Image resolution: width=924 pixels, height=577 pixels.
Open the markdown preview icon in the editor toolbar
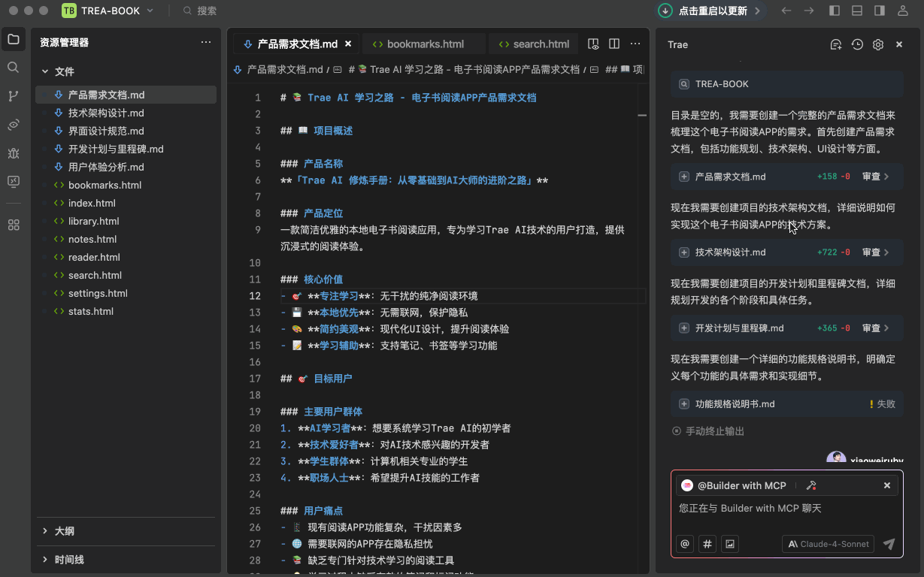pos(593,44)
